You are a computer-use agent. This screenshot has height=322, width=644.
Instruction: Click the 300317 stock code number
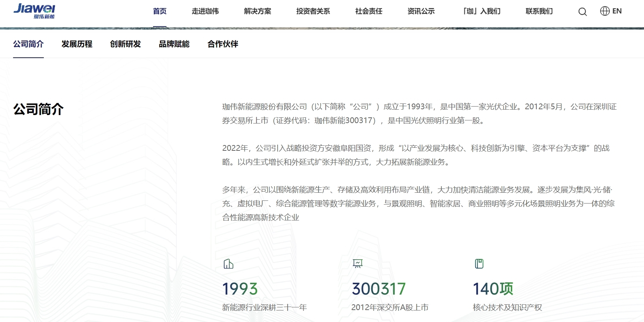tap(379, 289)
